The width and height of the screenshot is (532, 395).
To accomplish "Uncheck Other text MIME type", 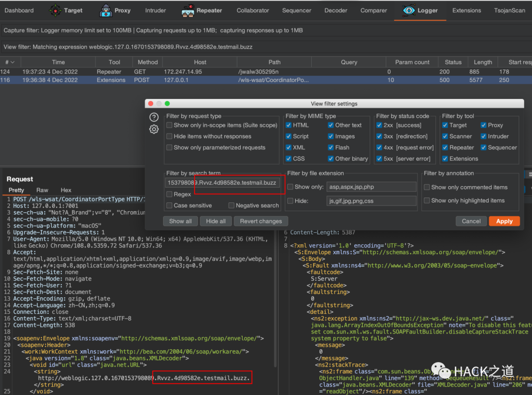I will tap(331, 125).
